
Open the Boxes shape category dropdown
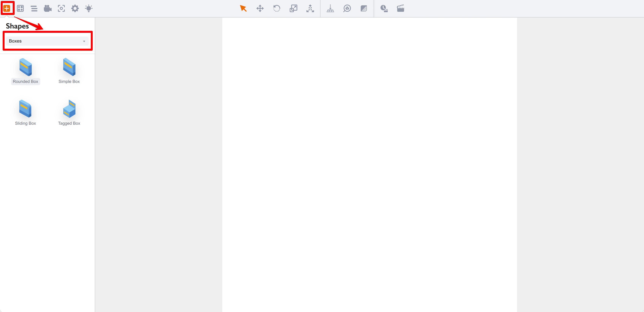(x=47, y=41)
